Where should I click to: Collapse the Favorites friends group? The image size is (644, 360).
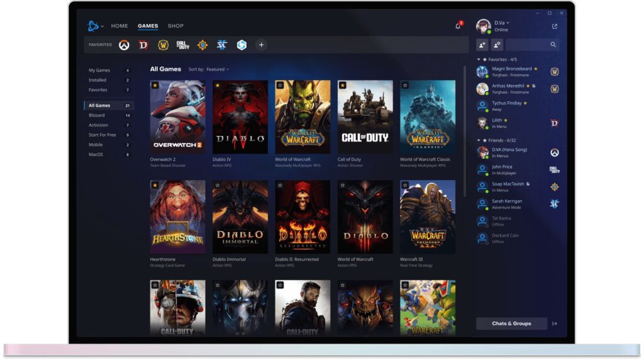pyautogui.click(x=479, y=59)
